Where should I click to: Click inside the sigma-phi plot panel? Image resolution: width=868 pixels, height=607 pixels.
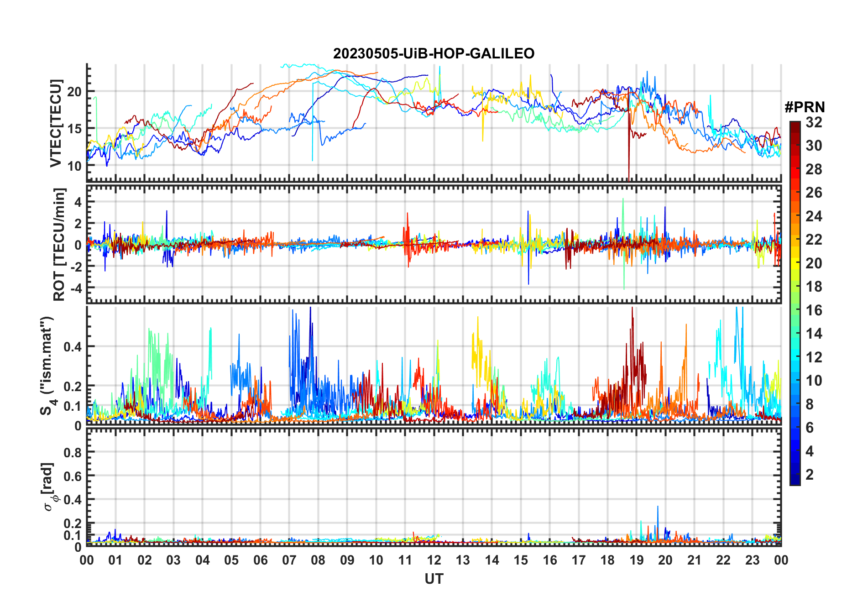pyautogui.click(x=434, y=487)
